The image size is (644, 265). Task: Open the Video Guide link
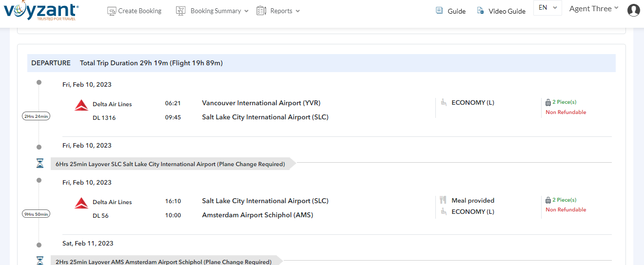pyautogui.click(x=507, y=11)
